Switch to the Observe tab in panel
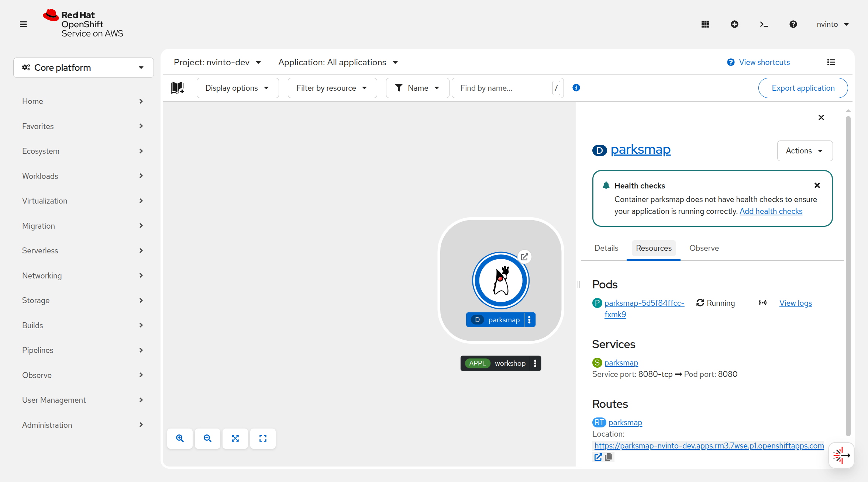The width and height of the screenshot is (868, 482). pos(704,248)
